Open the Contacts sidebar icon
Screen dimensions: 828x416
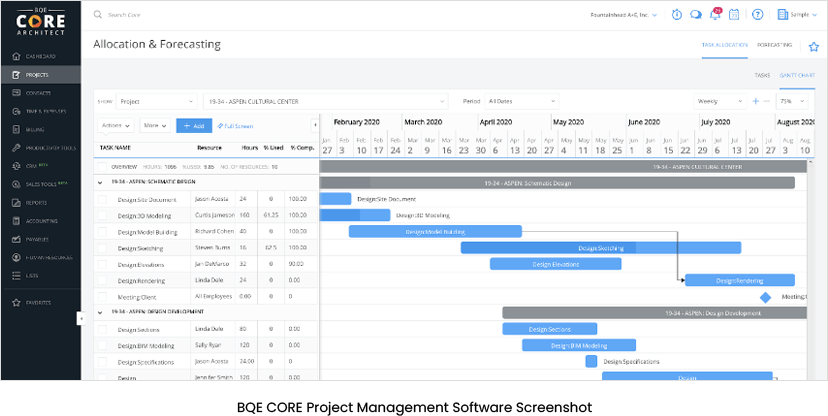coord(16,93)
